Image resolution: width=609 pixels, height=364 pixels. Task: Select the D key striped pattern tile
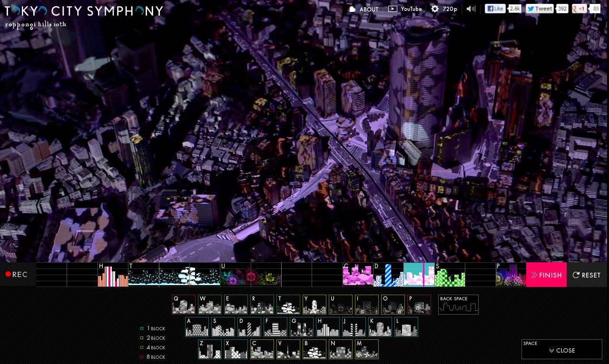click(249, 327)
